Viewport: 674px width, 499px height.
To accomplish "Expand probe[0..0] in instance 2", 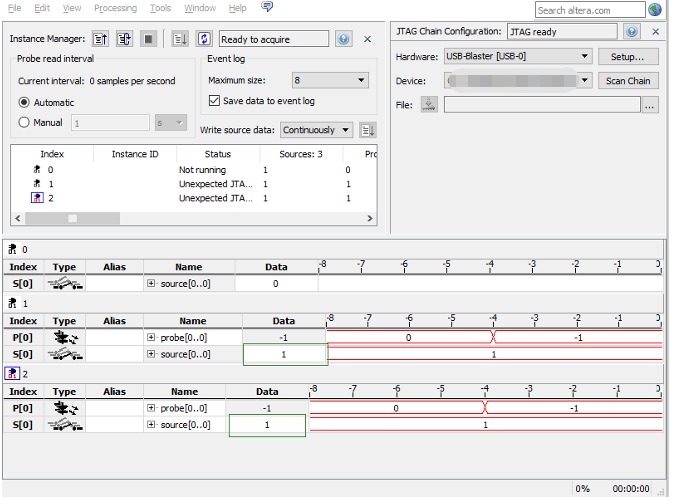I will pos(151,408).
